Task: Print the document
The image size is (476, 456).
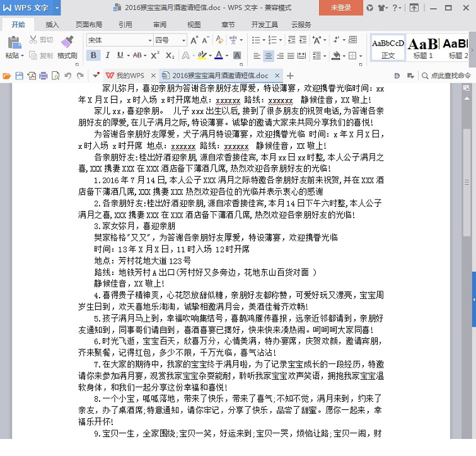Action: 44,76
